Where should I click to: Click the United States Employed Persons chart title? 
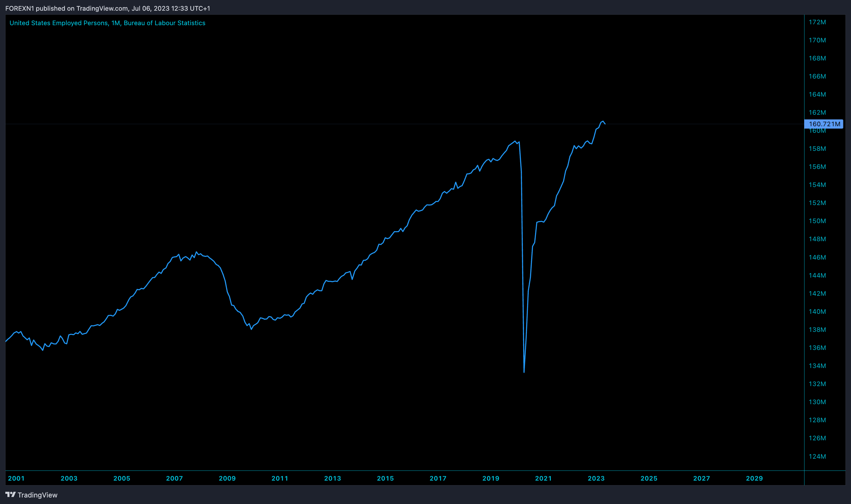pyautogui.click(x=107, y=23)
